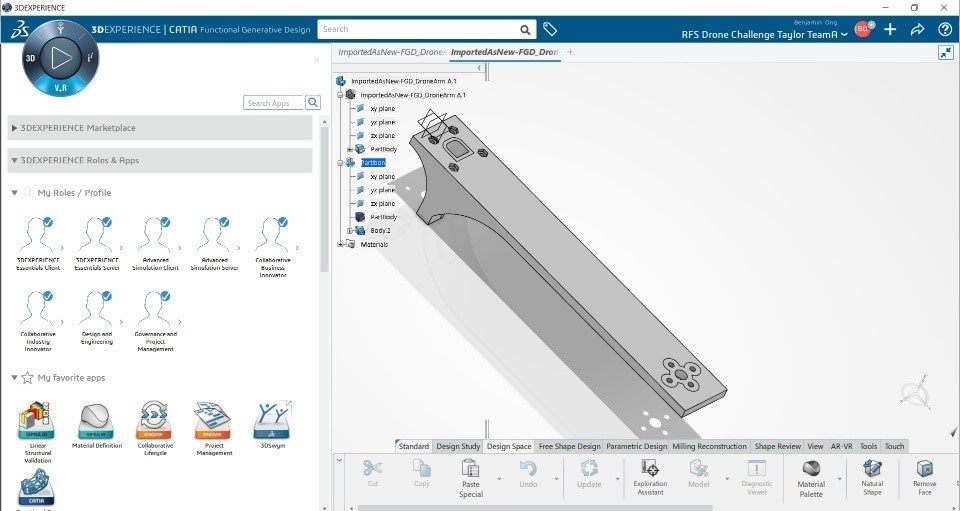Open the Diagnostic Viewer tool
This screenshot has width=960, height=511.
coord(757,477)
